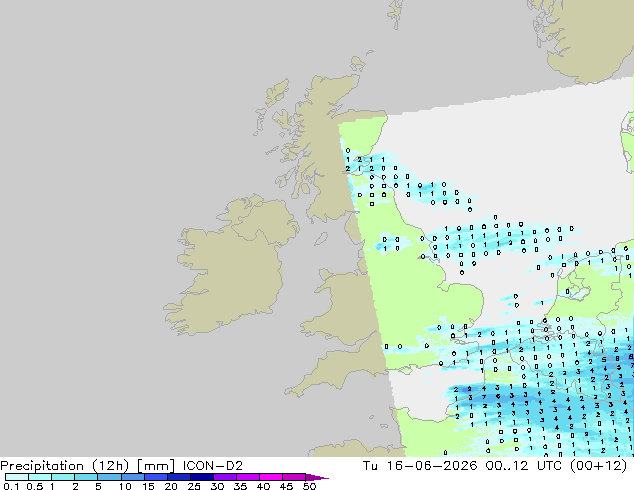The width and height of the screenshot is (634, 490).
Task: Click the Isle of Man outline
Action: point(321,239)
